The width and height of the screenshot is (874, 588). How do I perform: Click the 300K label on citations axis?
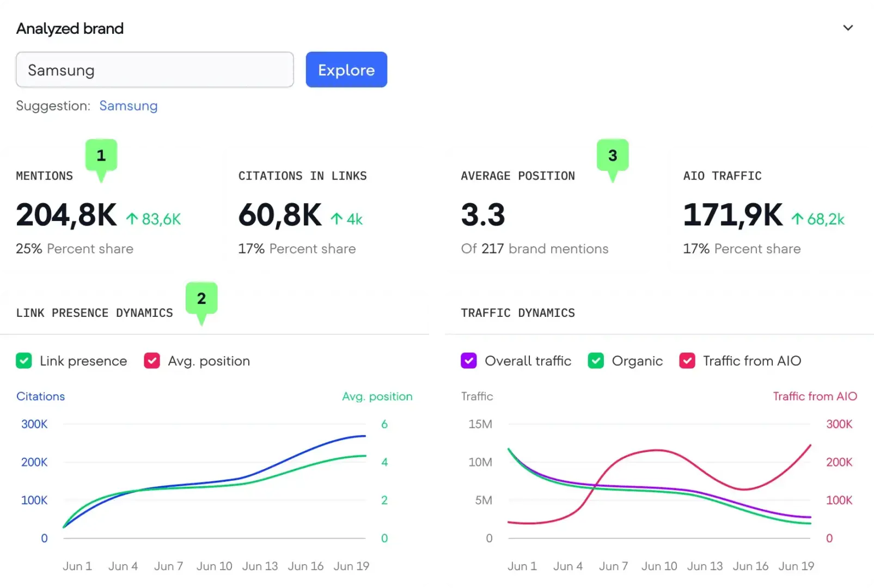click(34, 424)
